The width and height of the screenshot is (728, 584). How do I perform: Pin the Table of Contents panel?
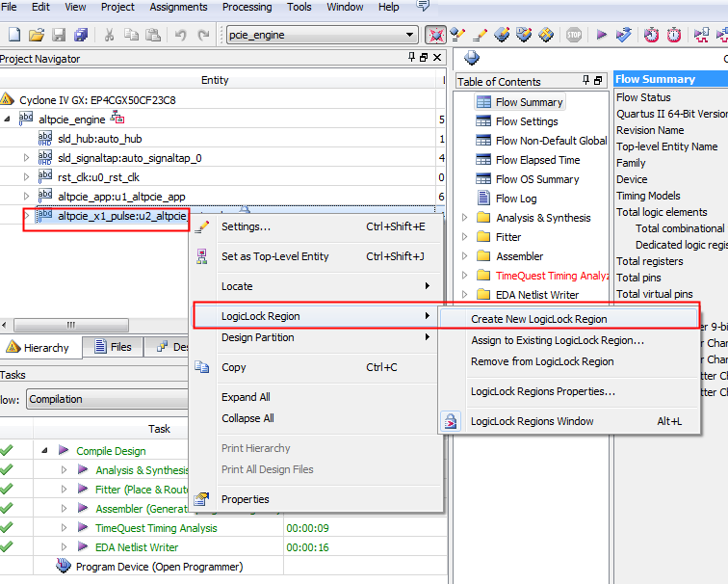pos(585,80)
